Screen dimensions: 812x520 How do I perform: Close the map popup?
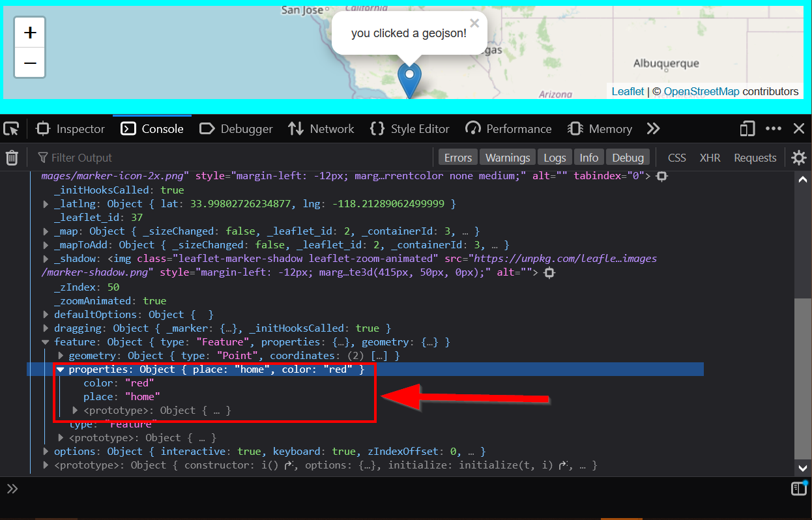pos(474,23)
